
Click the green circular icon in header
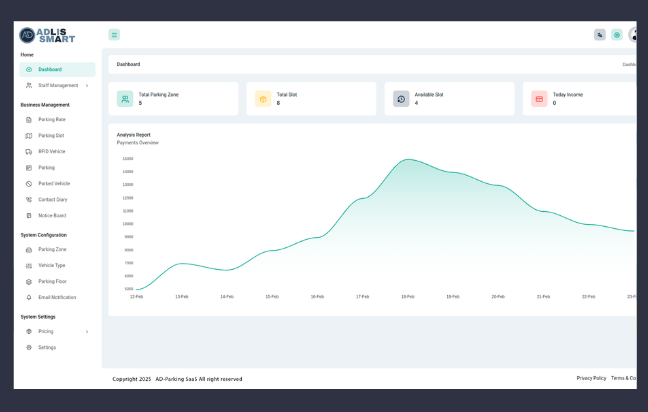click(617, 35)
